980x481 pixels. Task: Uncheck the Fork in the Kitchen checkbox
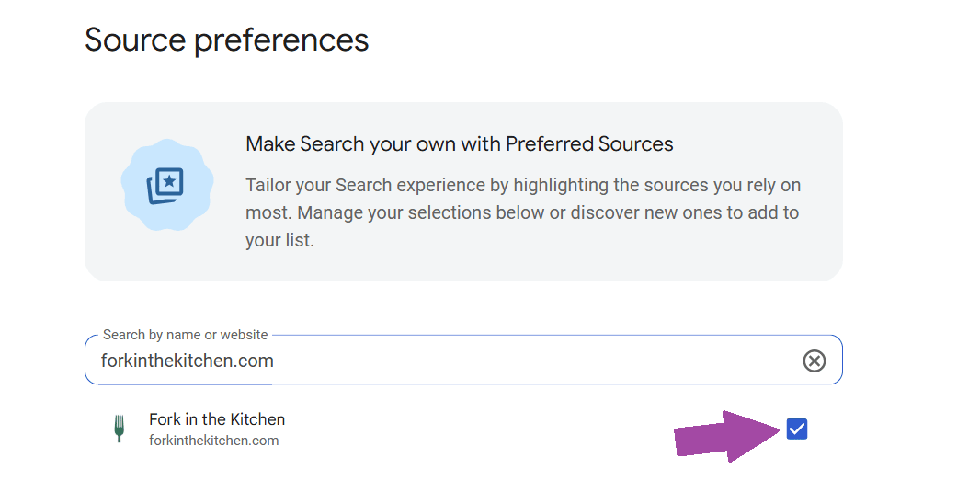coord(797,429)
